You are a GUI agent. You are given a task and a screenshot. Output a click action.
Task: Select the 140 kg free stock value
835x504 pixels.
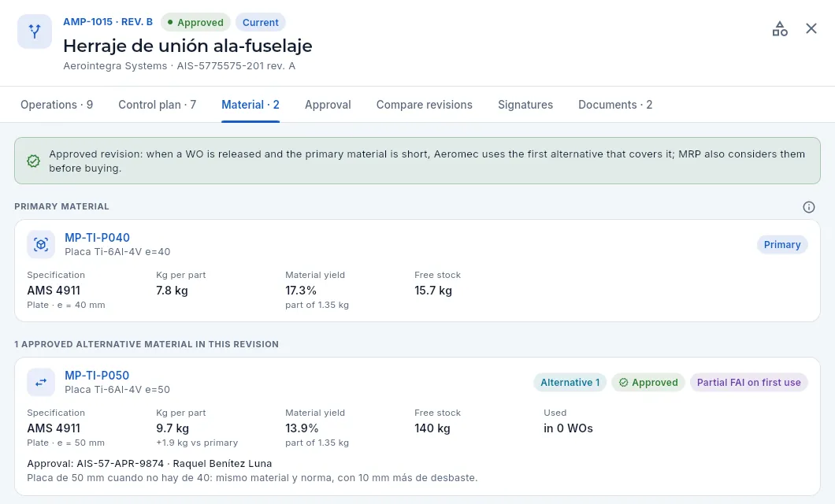point(432,428)
